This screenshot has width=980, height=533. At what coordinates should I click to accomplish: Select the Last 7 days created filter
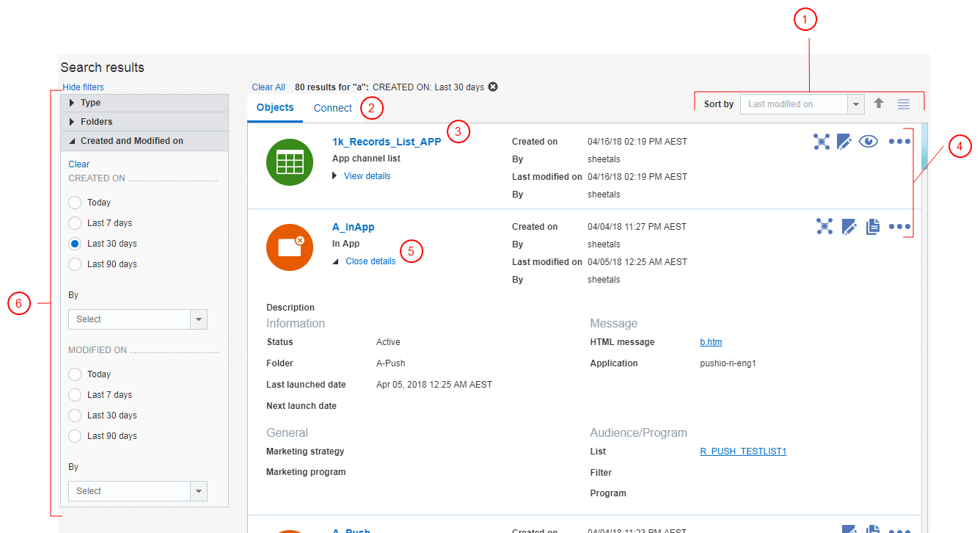(74, 222)
